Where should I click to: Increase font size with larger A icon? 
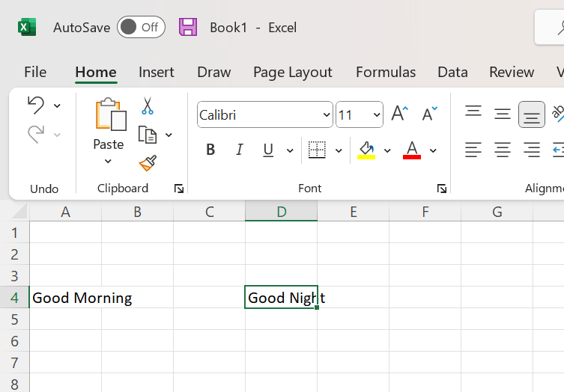[x=400, y=114]
